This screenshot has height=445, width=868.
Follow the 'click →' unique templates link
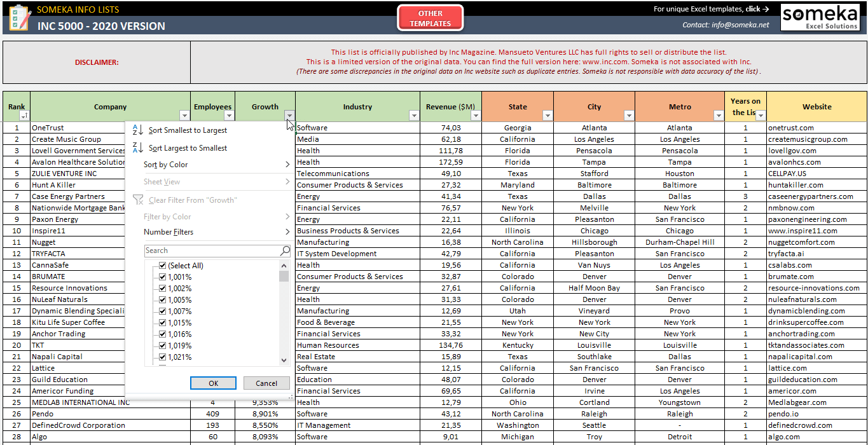tap(757, 9)
